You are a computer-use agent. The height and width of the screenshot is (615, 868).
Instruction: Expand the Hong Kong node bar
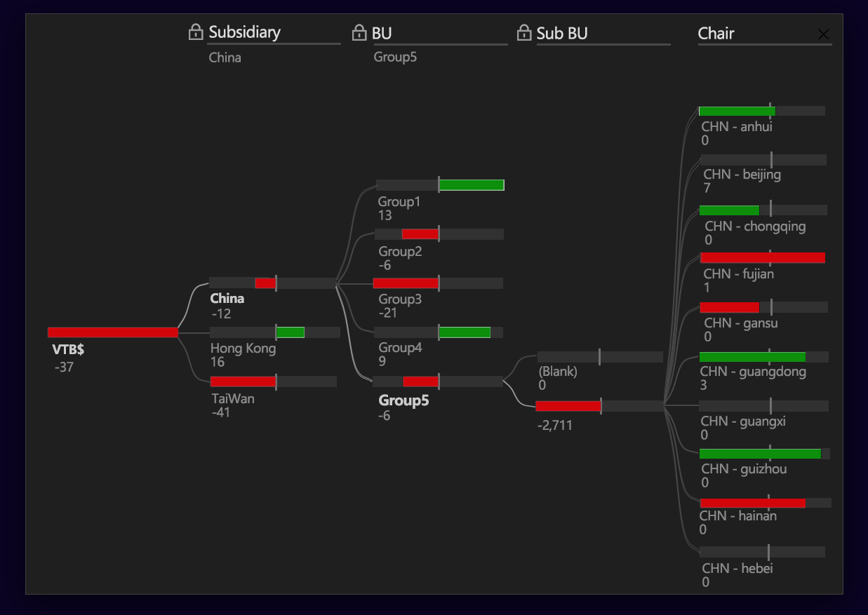point(274,332)
